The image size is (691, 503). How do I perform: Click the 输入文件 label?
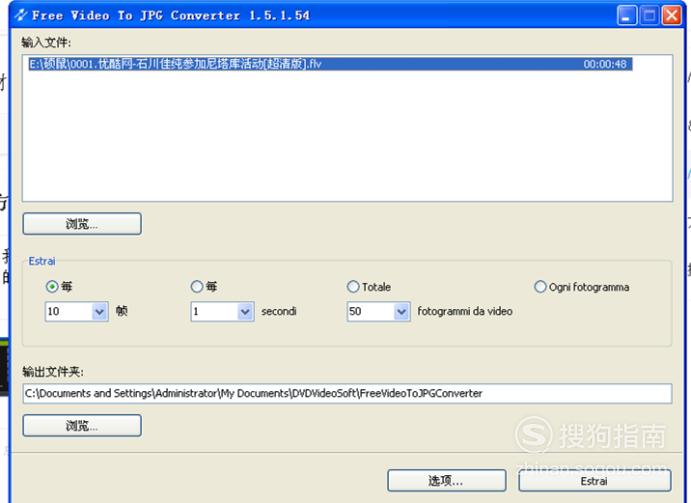pyautogui.click(x=46, y=42)
